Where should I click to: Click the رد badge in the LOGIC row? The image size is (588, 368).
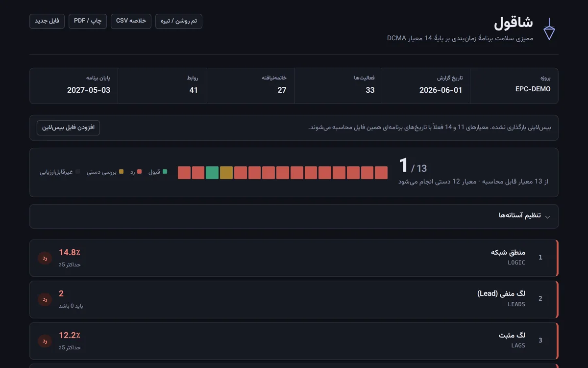[x=45, y=258]
